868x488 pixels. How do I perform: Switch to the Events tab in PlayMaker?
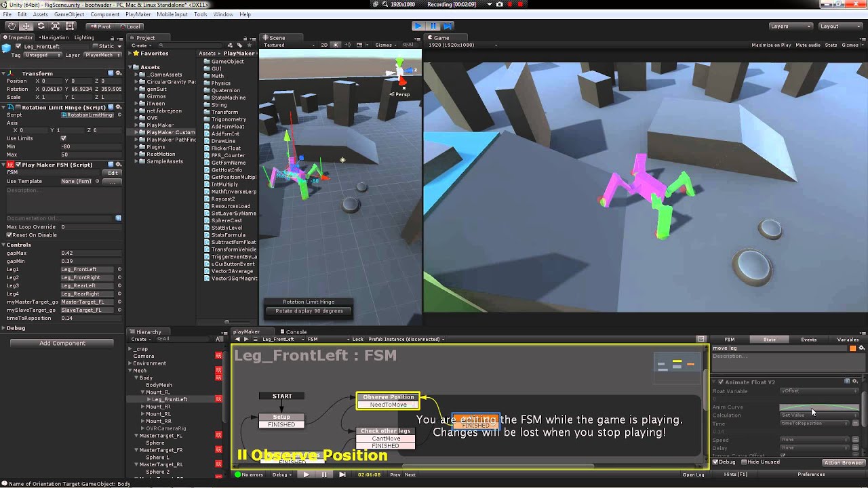808,340
